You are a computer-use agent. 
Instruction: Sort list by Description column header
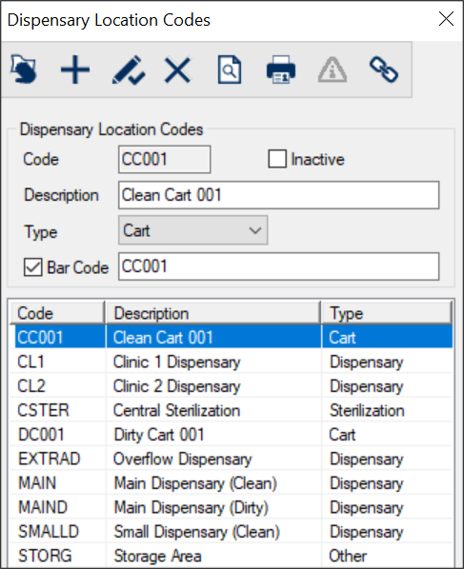tap(213, 313)
